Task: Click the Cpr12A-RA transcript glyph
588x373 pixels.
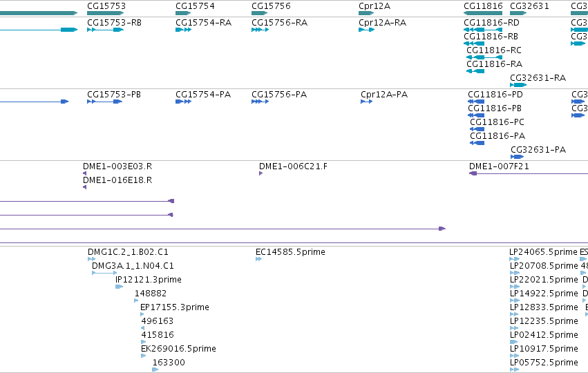Action: [x=366, y=30]
